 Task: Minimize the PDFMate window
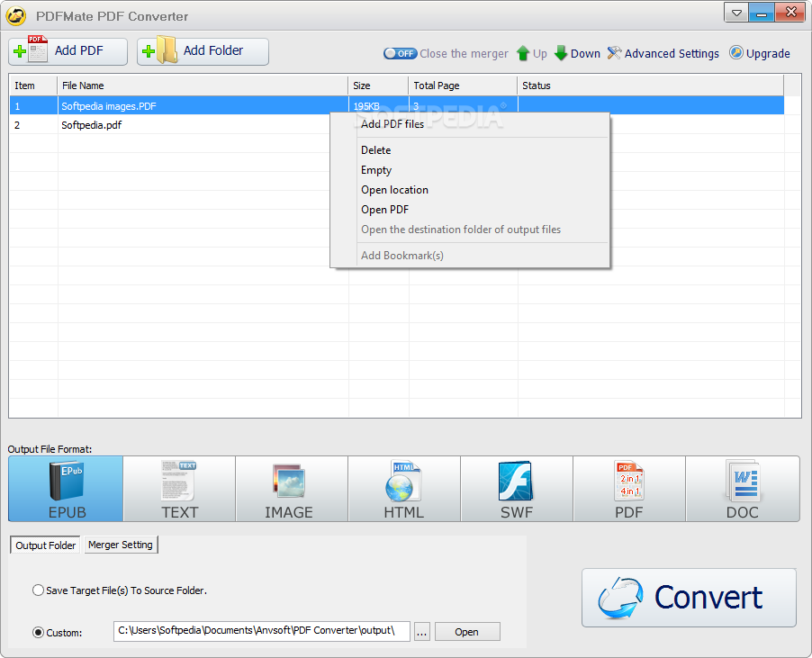[x=762, y=13]
